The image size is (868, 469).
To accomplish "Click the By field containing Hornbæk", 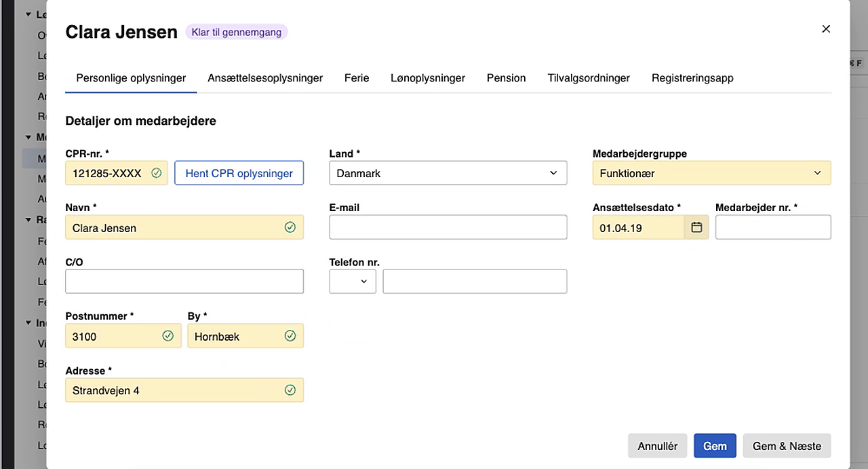I will point(245,336).
